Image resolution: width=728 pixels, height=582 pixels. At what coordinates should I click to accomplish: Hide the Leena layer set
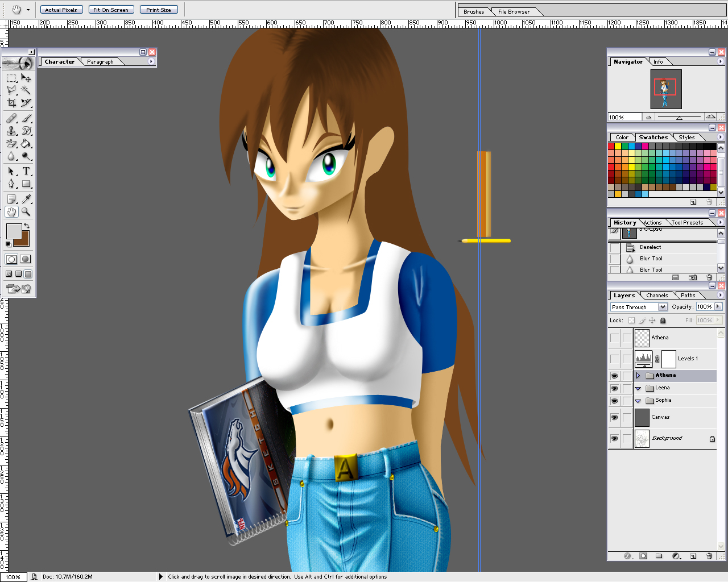[614, 388]
